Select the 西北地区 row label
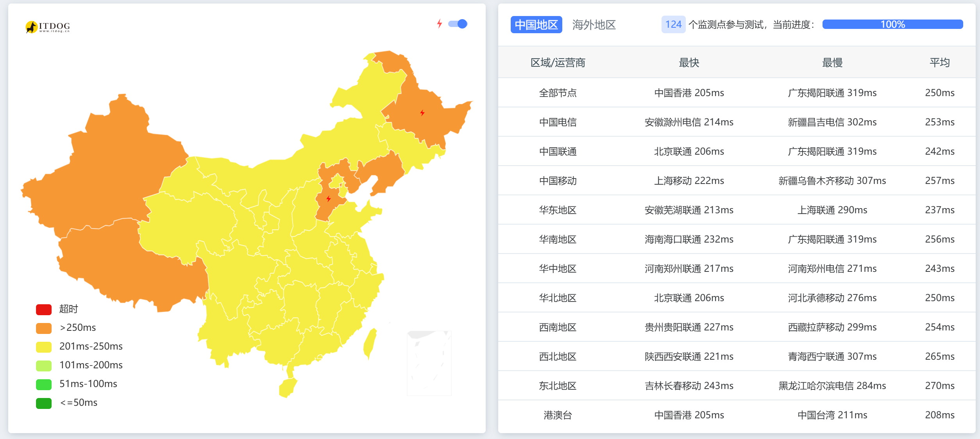 (558, 356)
